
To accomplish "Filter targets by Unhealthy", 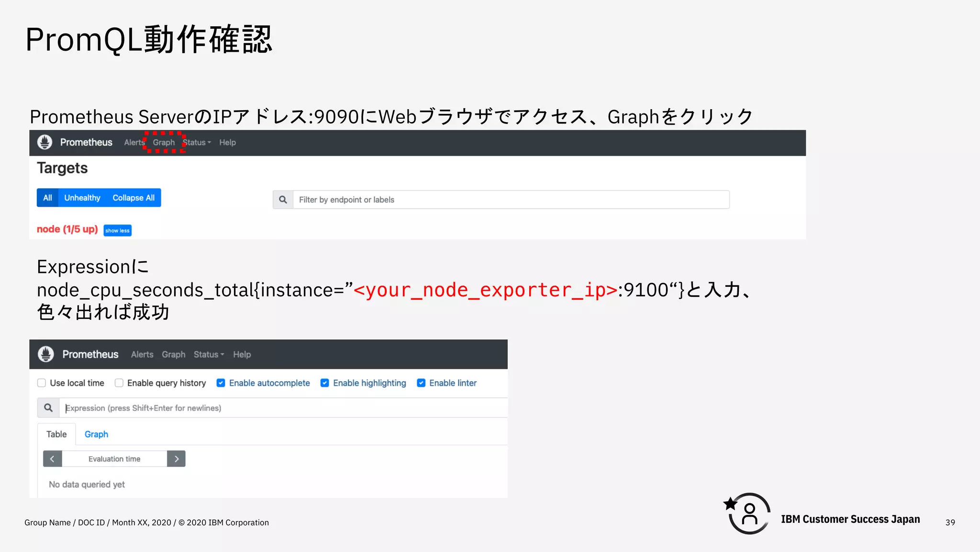I will tap(82, 198).
